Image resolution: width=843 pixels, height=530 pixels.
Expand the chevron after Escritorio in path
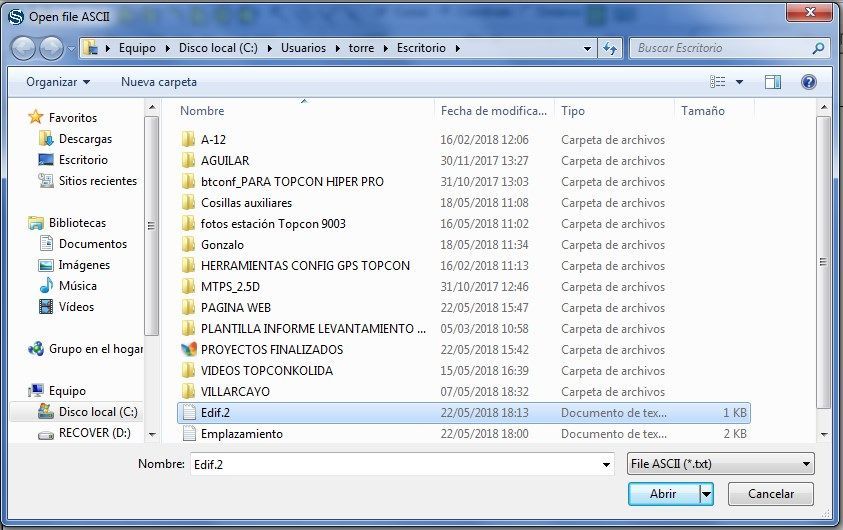pyautogui.click(x=458, y=48)
